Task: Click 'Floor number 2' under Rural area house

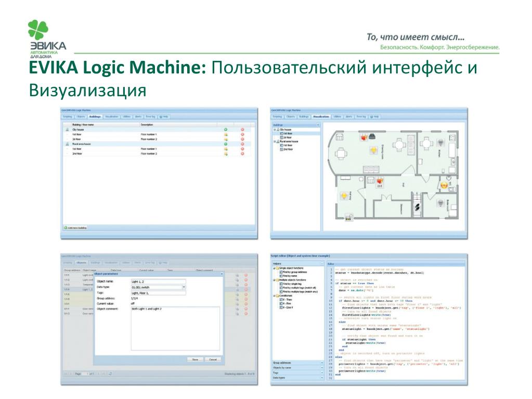Action: (x=149, y=153)
